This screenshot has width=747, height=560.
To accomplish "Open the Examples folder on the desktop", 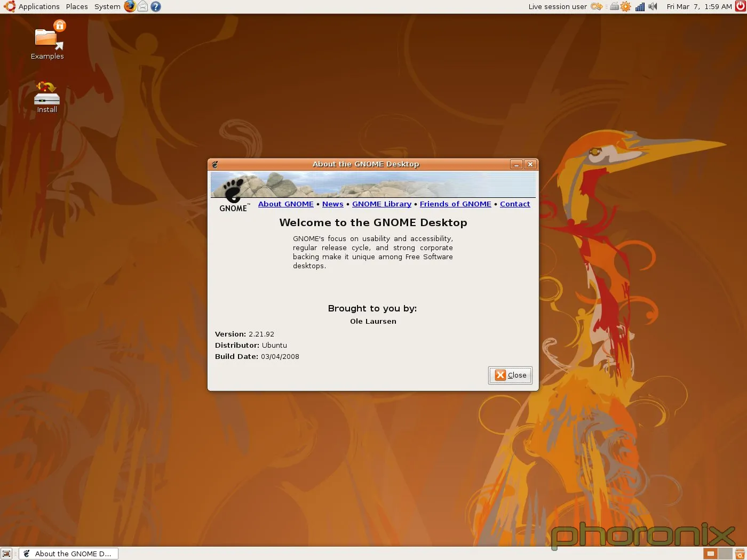I will coord(47,41).
